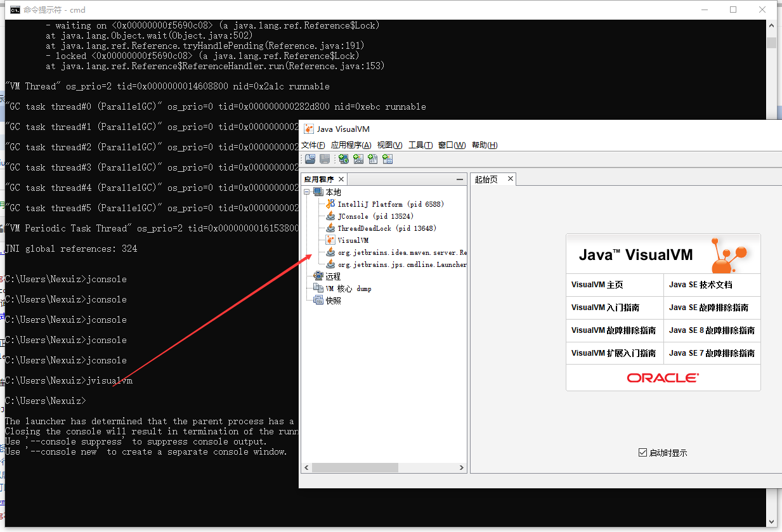Click right arrow of applications panel scrollbar
Screen dimensions: 782x532
(462, 468)
